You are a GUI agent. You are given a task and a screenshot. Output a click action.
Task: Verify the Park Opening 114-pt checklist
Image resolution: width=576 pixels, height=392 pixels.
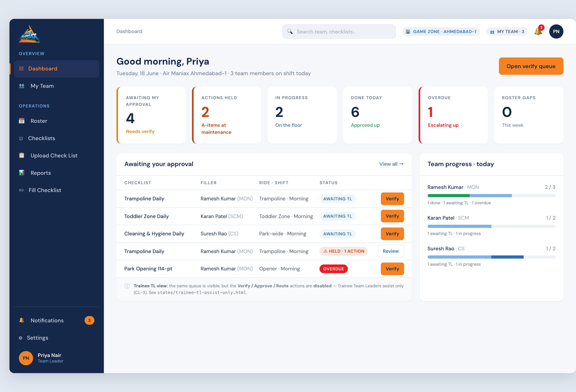point(392,269)
